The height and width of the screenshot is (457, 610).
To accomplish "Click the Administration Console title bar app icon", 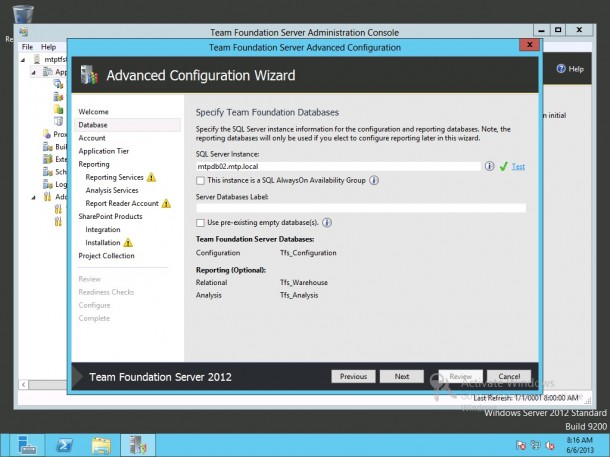I will pos(24,32).
